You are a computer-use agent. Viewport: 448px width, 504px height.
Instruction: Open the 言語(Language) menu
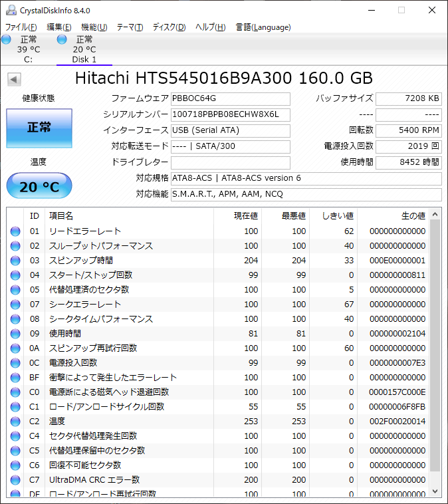point(263,27)
